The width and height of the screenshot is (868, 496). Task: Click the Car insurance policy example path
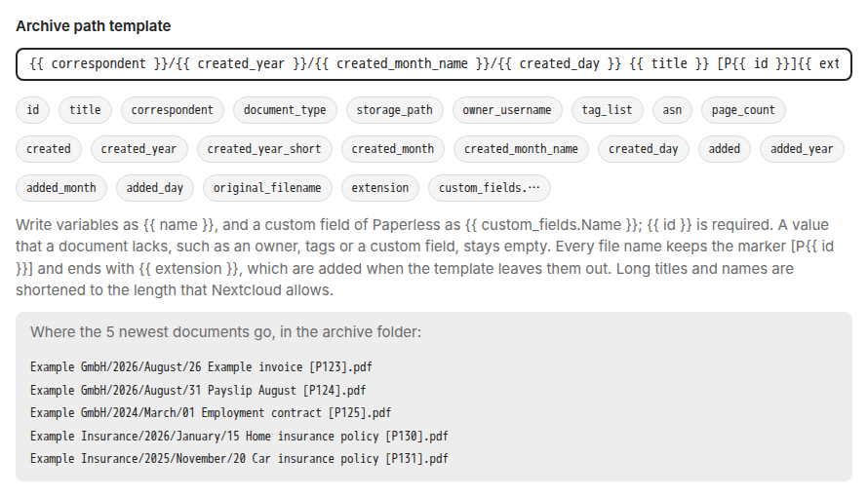[239, 459]
